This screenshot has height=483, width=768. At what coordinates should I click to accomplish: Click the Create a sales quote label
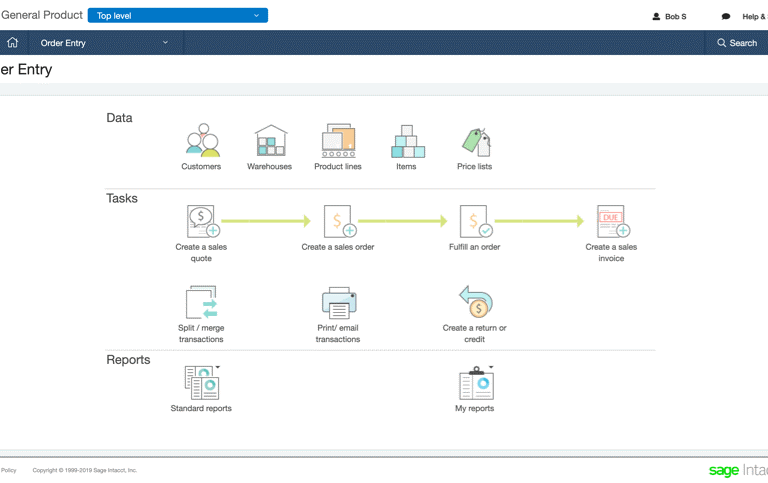[201, 253]
